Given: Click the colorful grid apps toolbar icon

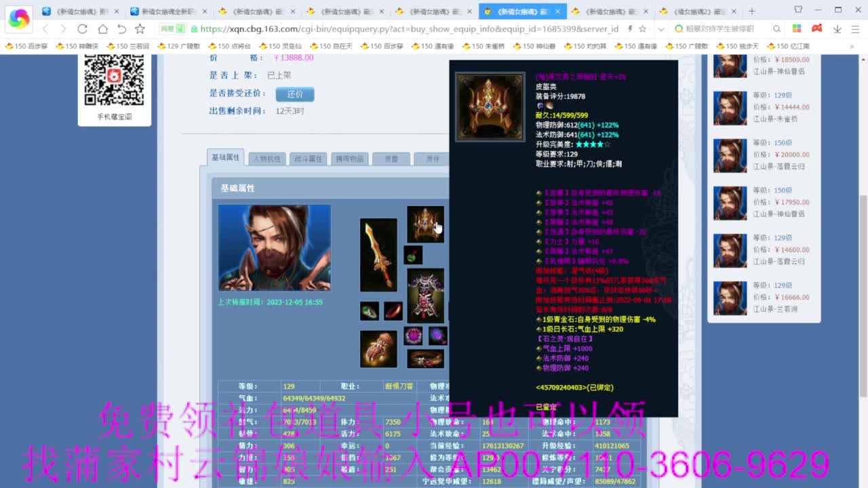Looking at the screenshot, I should click(x=797, y=28).
